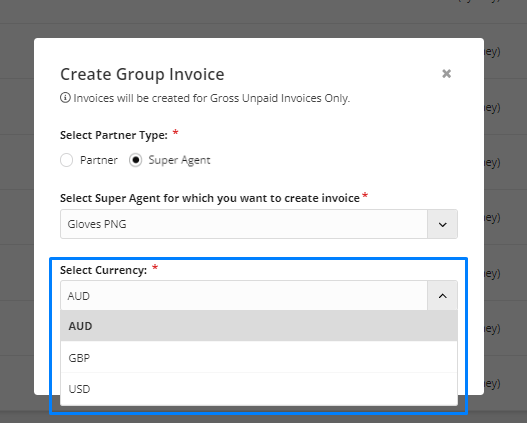Click the Partner option label text
The width and height of the screenshot is (527, 423).
coord(99,160)
